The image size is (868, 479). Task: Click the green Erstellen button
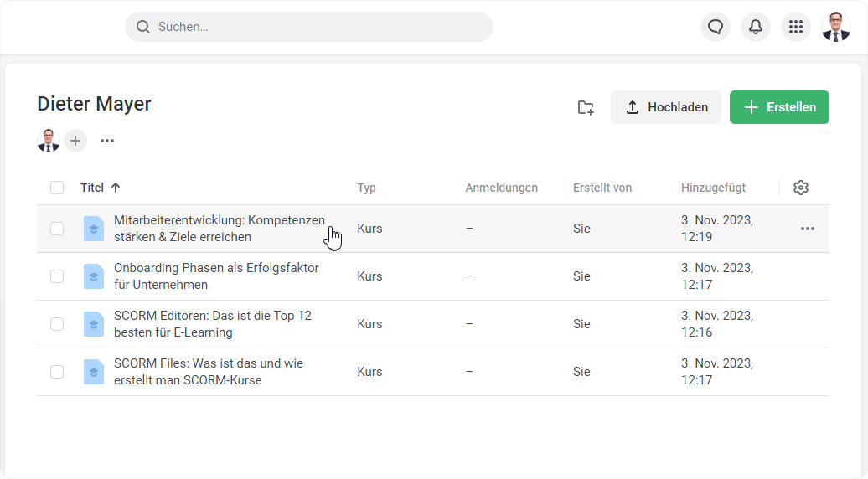(x=779, y=107)
